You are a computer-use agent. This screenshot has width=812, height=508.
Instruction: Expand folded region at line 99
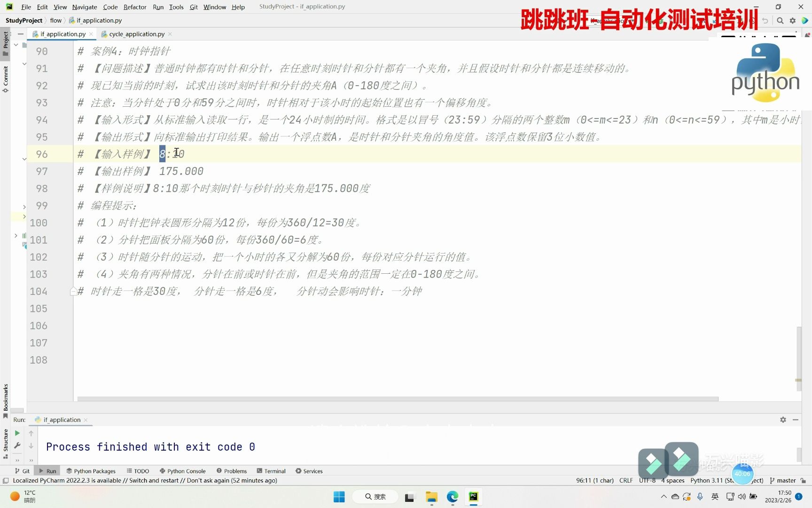[24, 206]
